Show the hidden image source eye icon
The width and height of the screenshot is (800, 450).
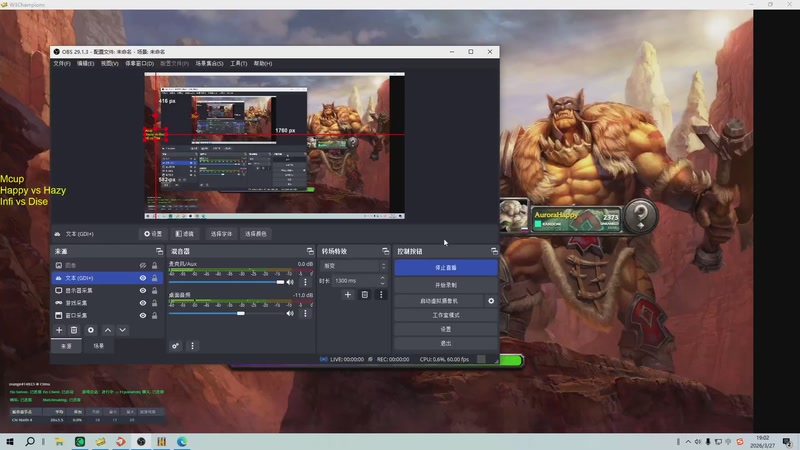click(143, 265)
